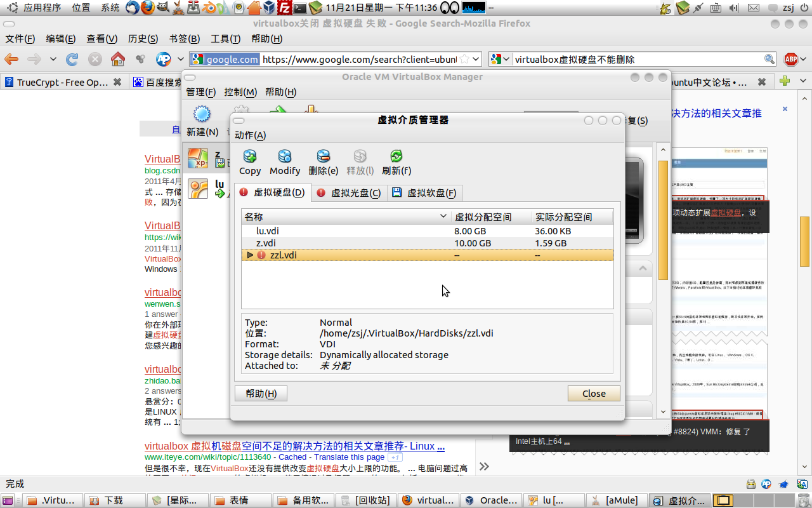Click the greyed 释放(l) release icon
The image size is (812, 508).
[360, 156]
